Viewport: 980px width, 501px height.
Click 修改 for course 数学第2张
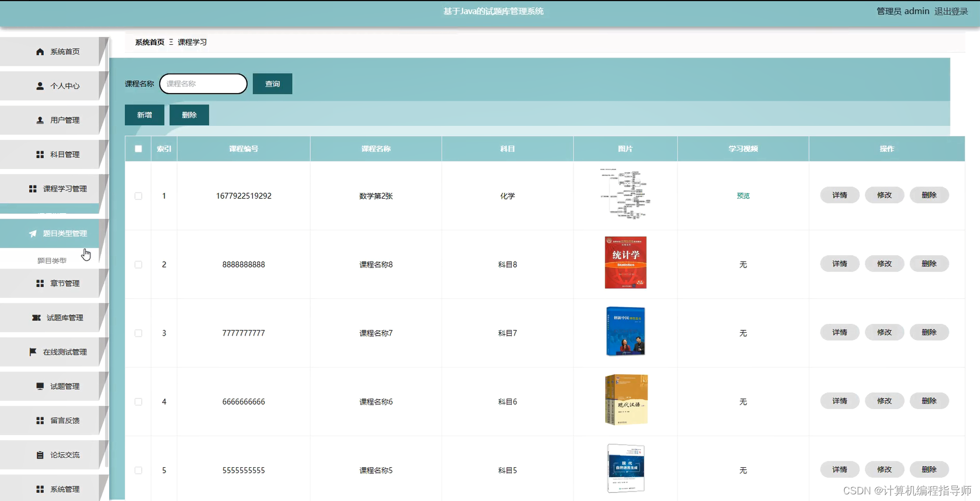pos(885,195)
